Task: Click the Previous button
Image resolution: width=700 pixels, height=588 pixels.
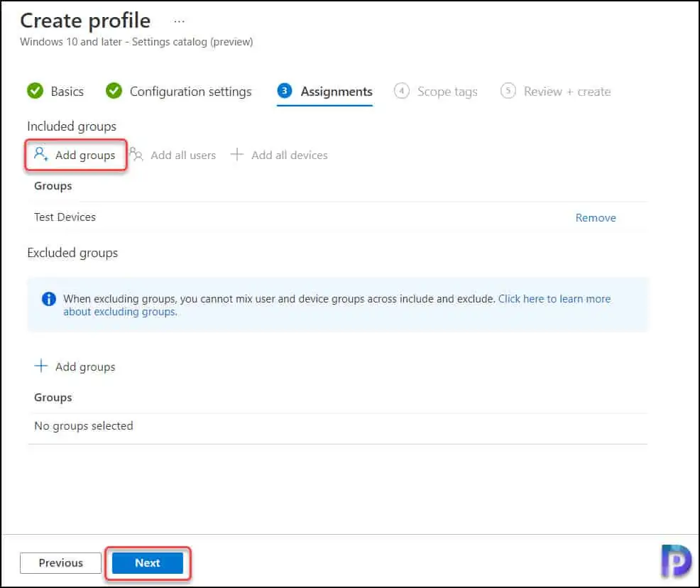Action: pos(61,562)
